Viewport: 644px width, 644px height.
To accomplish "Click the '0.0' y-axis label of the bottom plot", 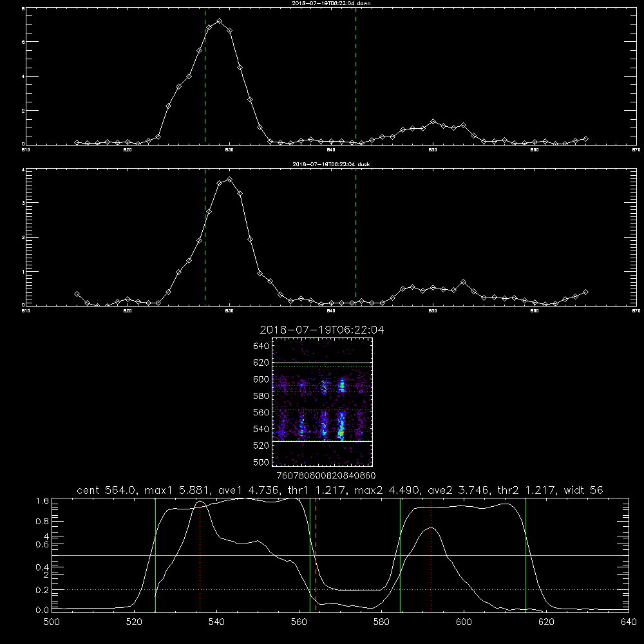I will pyautogui.click(x=43, y=611).
